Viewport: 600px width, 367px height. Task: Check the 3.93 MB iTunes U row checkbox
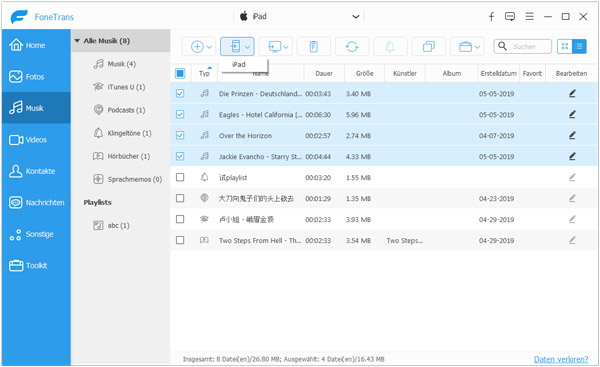click(x=180, y=219)
